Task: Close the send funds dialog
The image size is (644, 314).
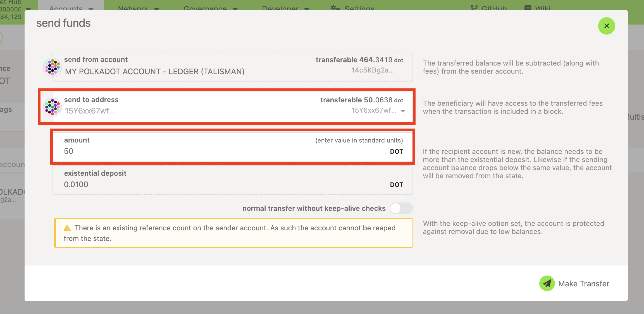Action: tap(606, 26)
